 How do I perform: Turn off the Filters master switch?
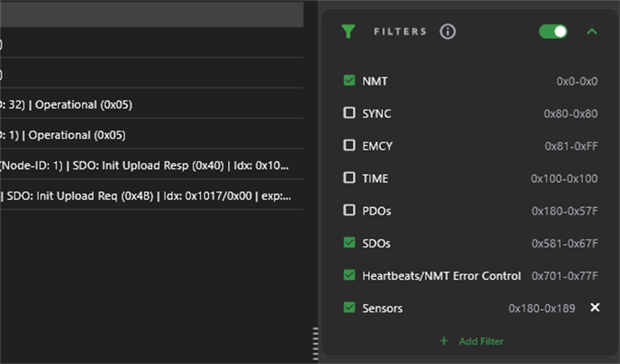coord(553,31)
